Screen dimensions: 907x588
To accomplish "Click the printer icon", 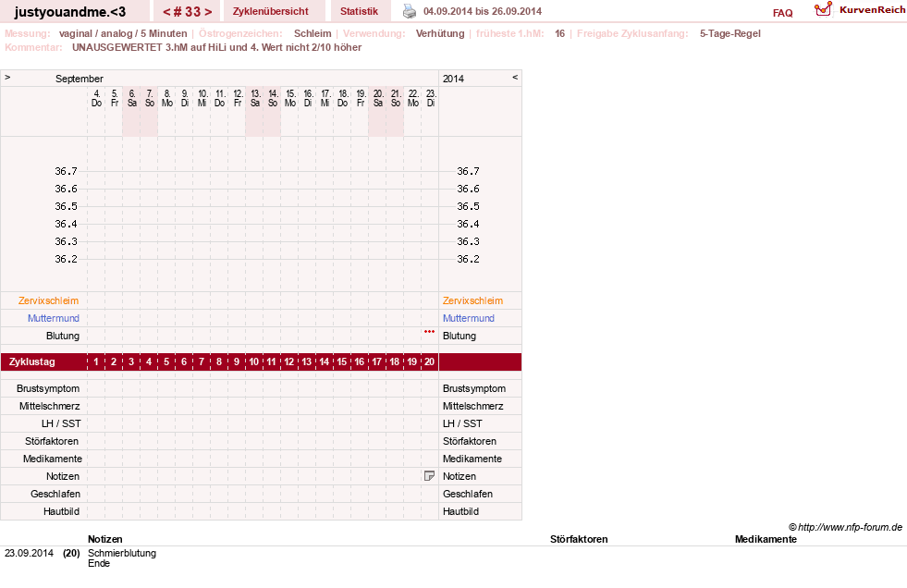I will point(410,11).
